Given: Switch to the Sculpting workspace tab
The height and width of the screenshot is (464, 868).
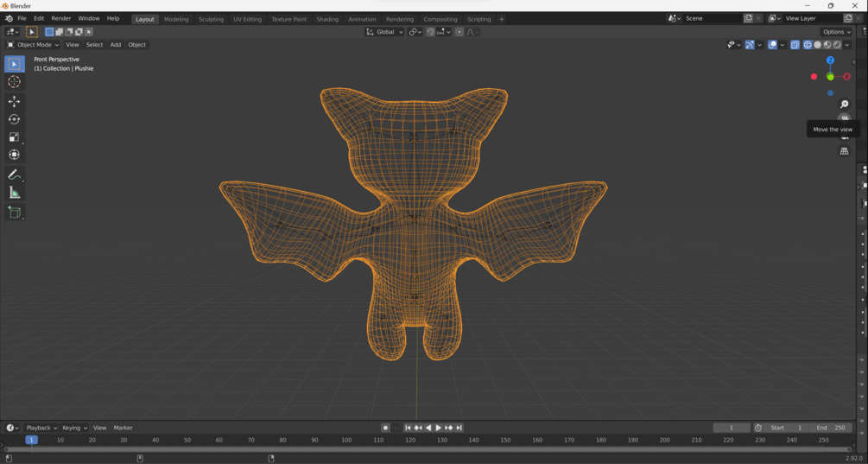Looking at the screenshot, I should pos(211,19).
